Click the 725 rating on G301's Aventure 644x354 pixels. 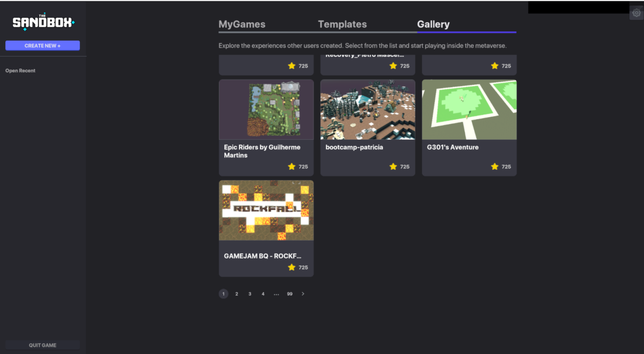coord(506,167)
